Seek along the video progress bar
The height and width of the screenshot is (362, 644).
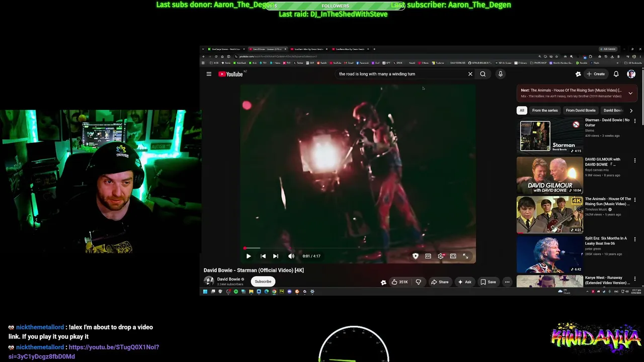click(358, 248)
